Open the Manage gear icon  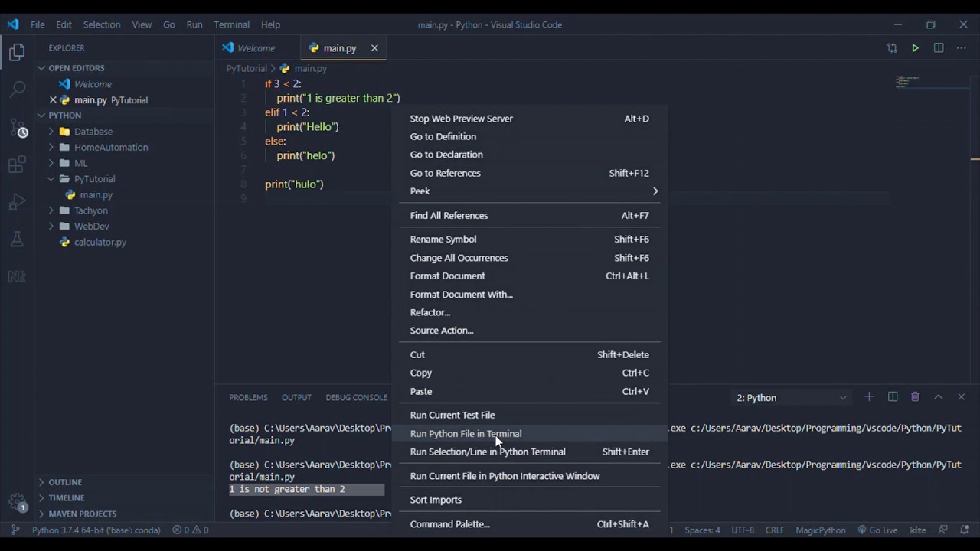point(17,502)
